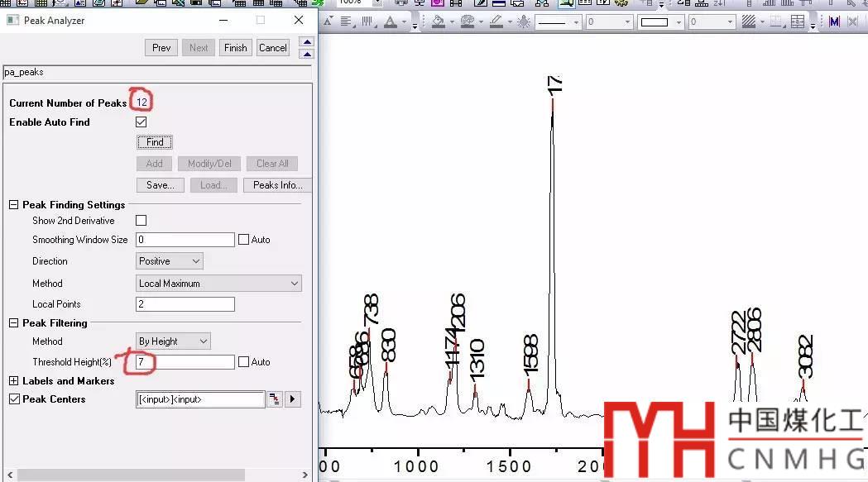Click the fill pattern hatch icon
This screenshot has width=868, height=482.
(748, 22)
